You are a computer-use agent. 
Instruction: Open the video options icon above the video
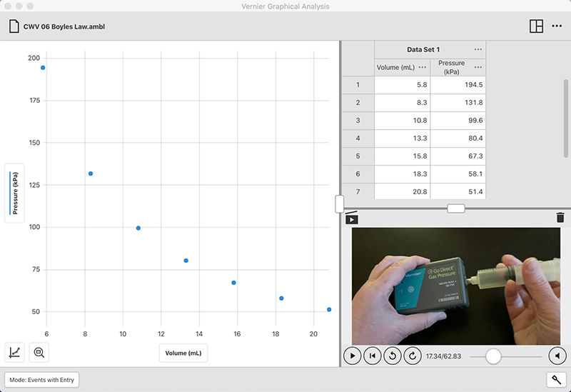tap(351, 218)
